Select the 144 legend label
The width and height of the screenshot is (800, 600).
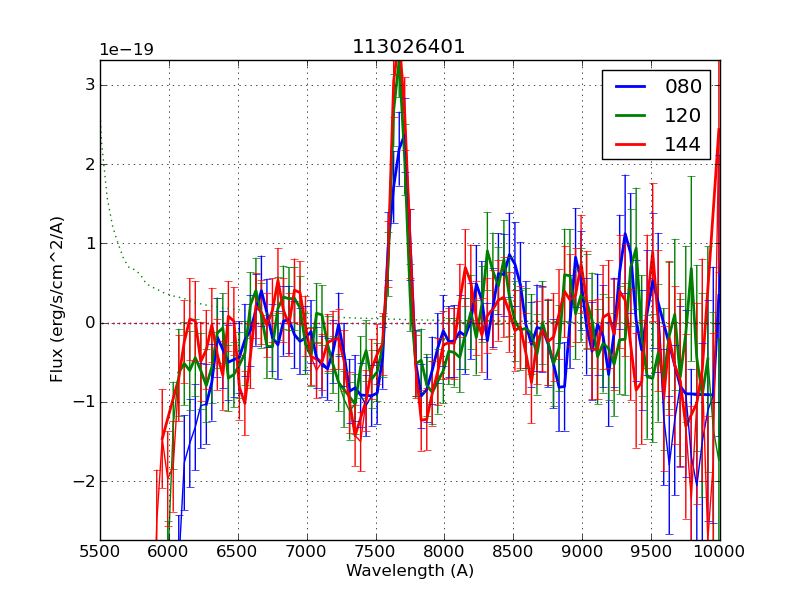point(683,144)
